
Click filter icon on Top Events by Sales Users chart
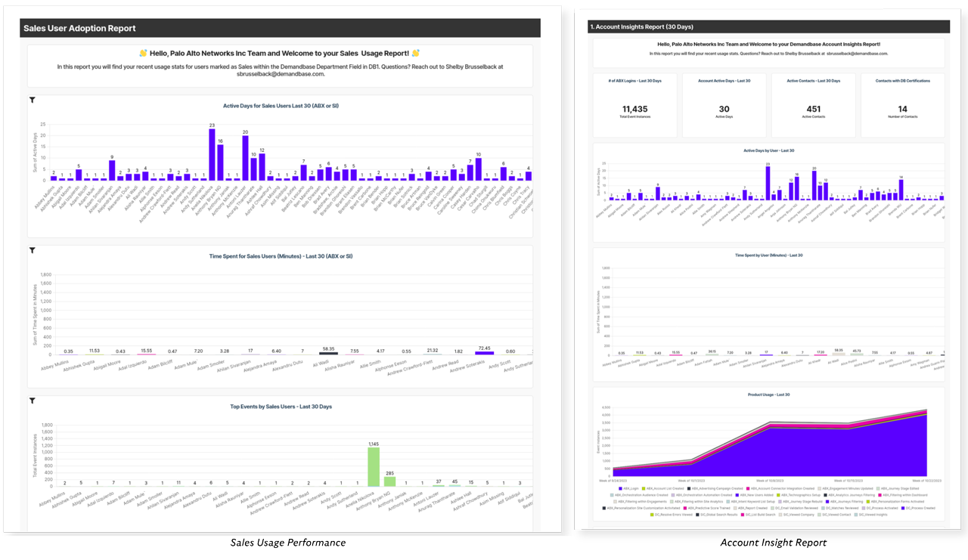pyautogui.click(x=32, y=401)
